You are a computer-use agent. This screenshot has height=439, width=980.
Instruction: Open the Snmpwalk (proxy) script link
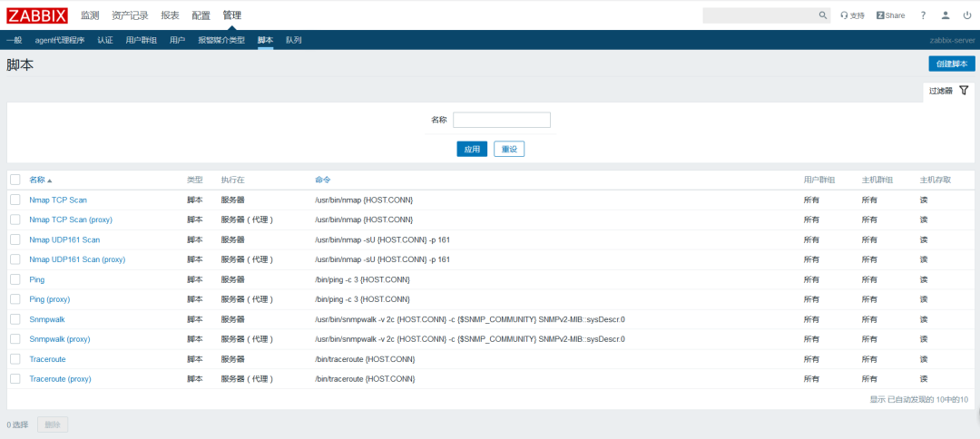coord(60,339)
